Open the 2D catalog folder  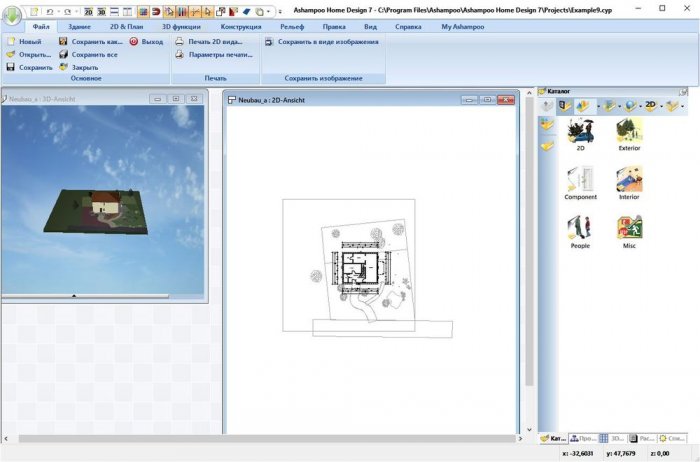pos(580,132)
